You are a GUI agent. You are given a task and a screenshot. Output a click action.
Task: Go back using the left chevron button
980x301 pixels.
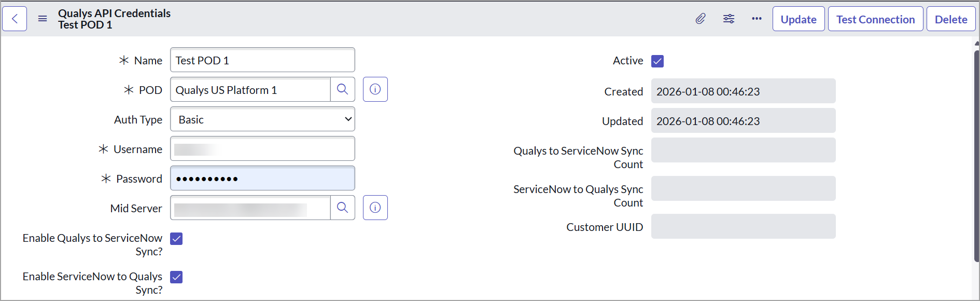click(15, 19)
